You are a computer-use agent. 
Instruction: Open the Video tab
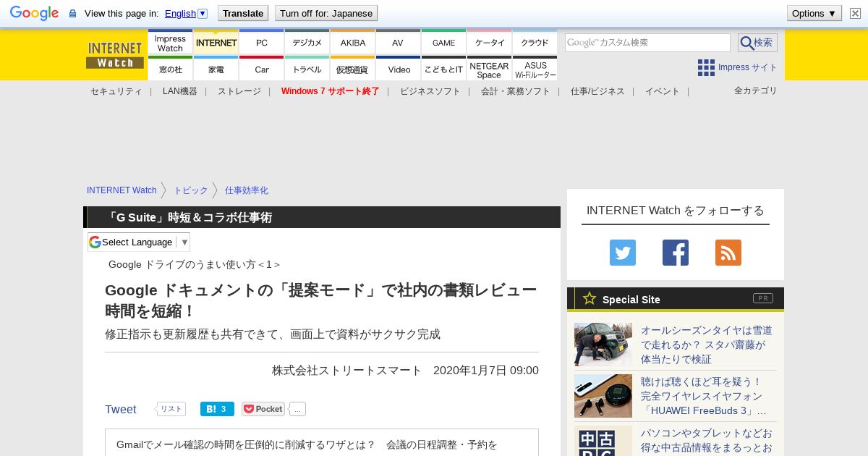(398, 69)
